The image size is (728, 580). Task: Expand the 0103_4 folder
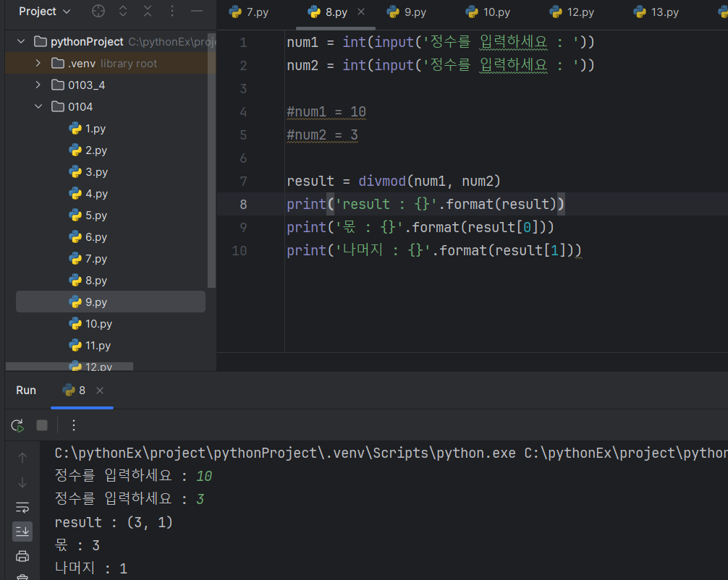click(38, 85)
